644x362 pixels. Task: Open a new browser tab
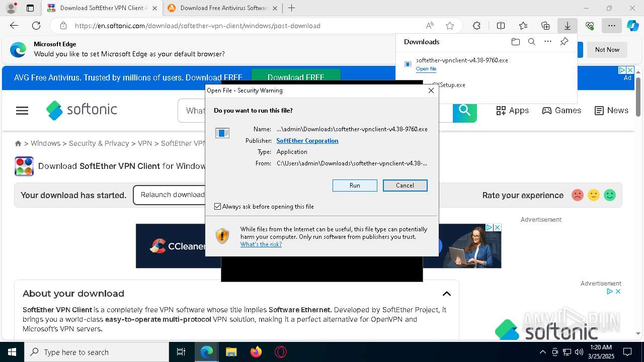pos(292,8)
